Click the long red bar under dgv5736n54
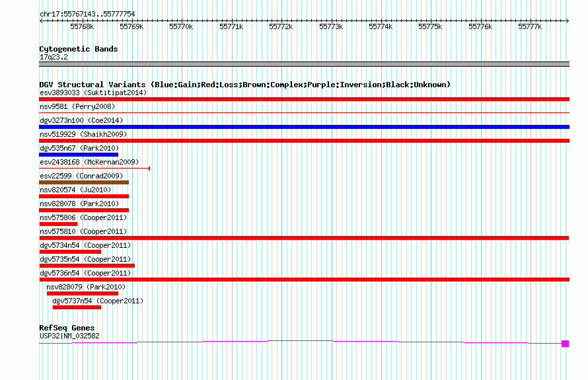This screenshot has width=588, height=380. (x=304, y=280)
